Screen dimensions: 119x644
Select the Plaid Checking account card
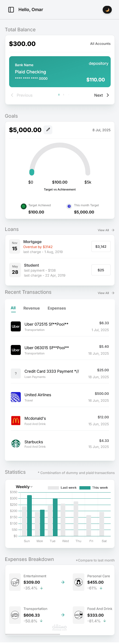(x=60, y=72)
